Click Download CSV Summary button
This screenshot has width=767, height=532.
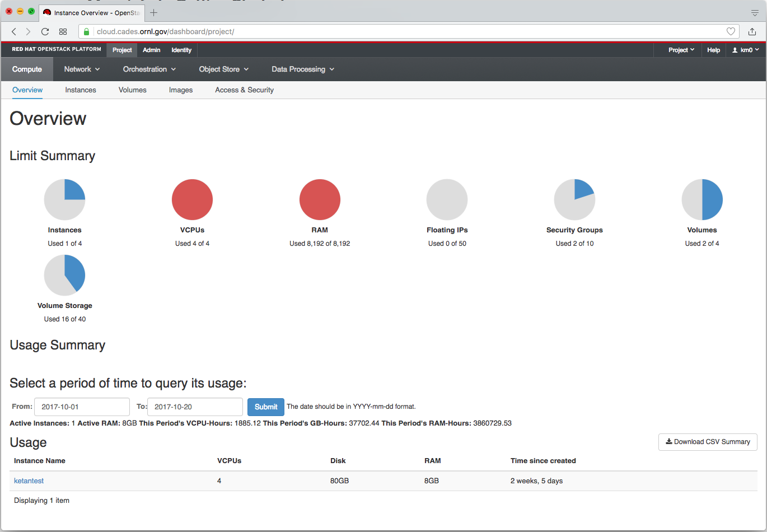tap(708, 442)
